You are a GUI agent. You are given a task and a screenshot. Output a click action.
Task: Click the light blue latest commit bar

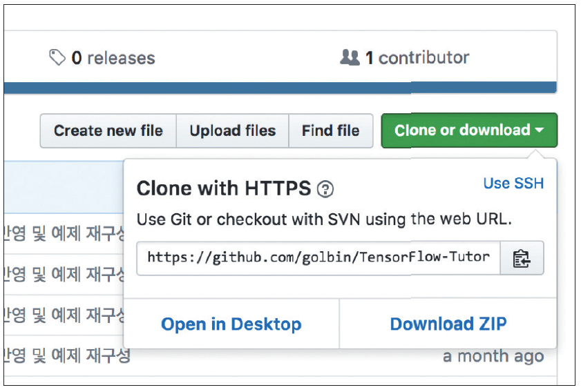click(x=64, y=187)
